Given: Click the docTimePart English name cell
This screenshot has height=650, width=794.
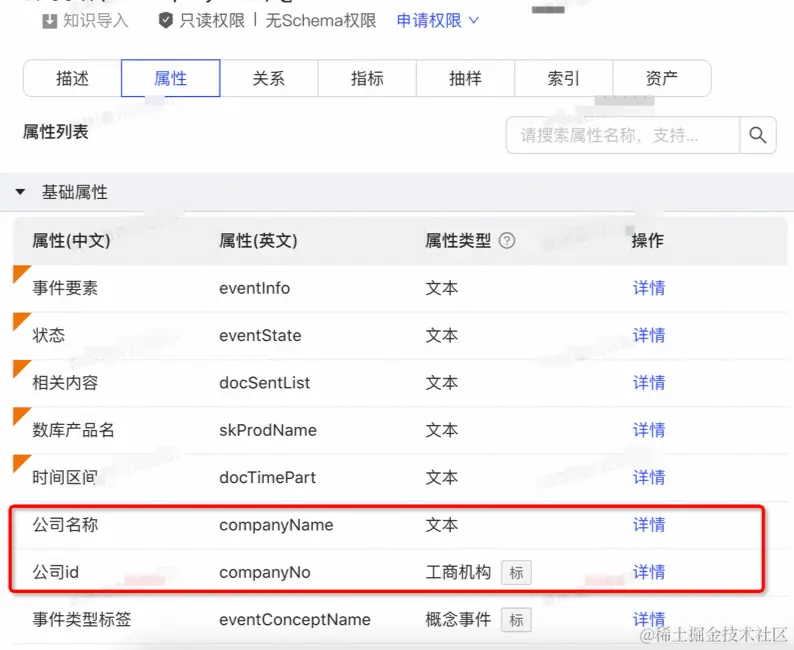Looking at the screenshot, I should point(267,477).
